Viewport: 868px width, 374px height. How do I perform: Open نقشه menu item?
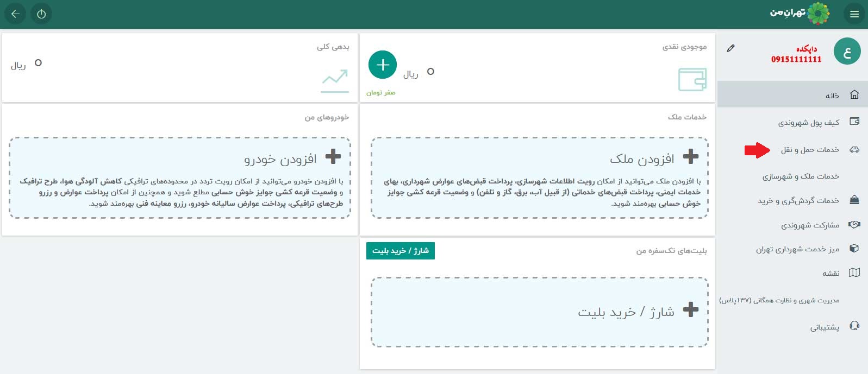click(x=792, y=273)
